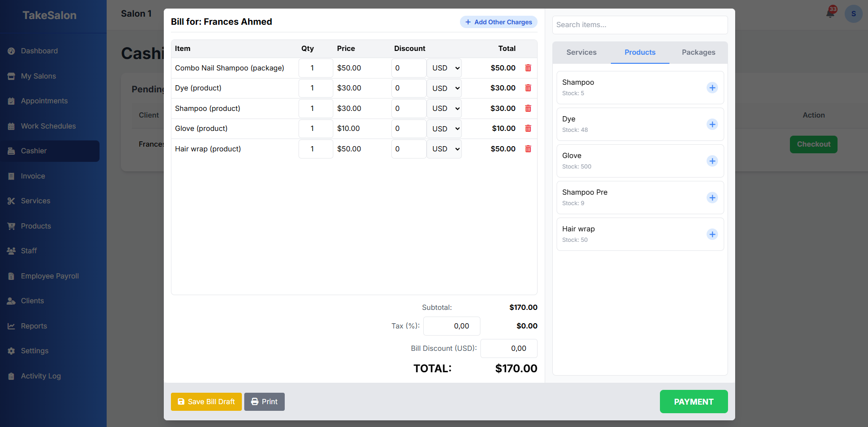Viewport: 868px width, 427px height.
Task: Edit quantity for Hair wrap row
Action: pyautogui.click(x=316, y=149)
